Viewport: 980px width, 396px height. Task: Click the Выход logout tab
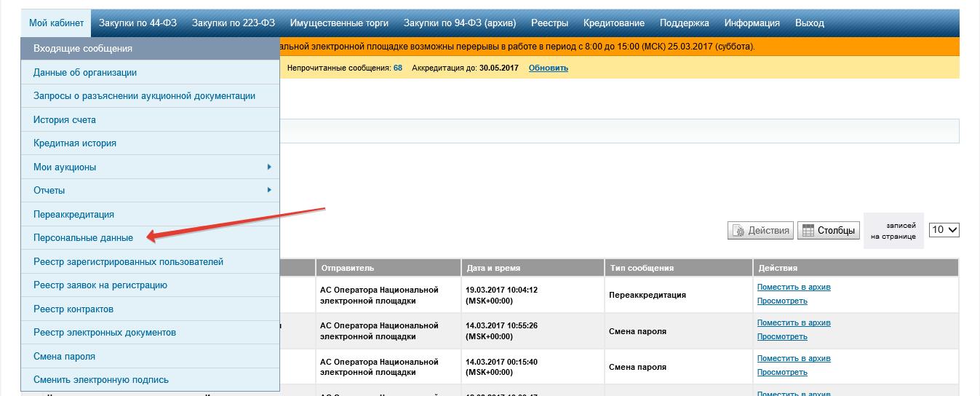(810, 23)
